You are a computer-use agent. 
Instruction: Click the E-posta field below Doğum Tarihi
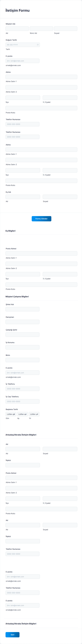click(22, 61)
